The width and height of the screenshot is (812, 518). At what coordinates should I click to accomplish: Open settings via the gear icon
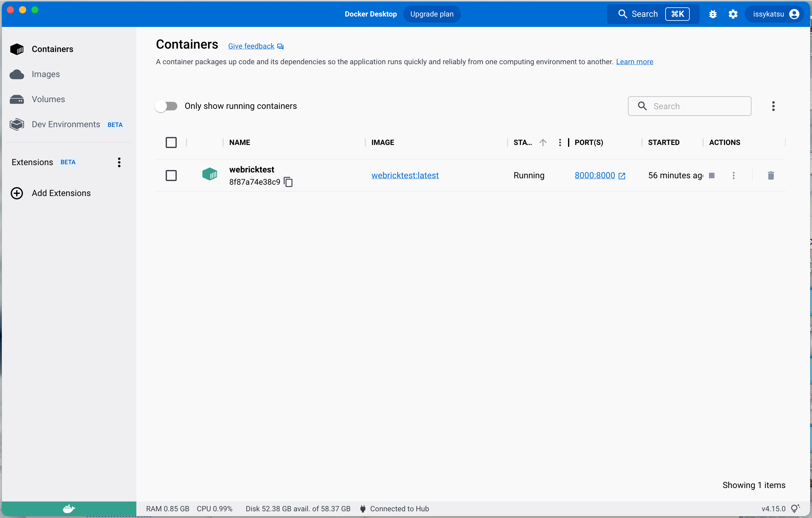pyautogui.click(x=733, y=14)
